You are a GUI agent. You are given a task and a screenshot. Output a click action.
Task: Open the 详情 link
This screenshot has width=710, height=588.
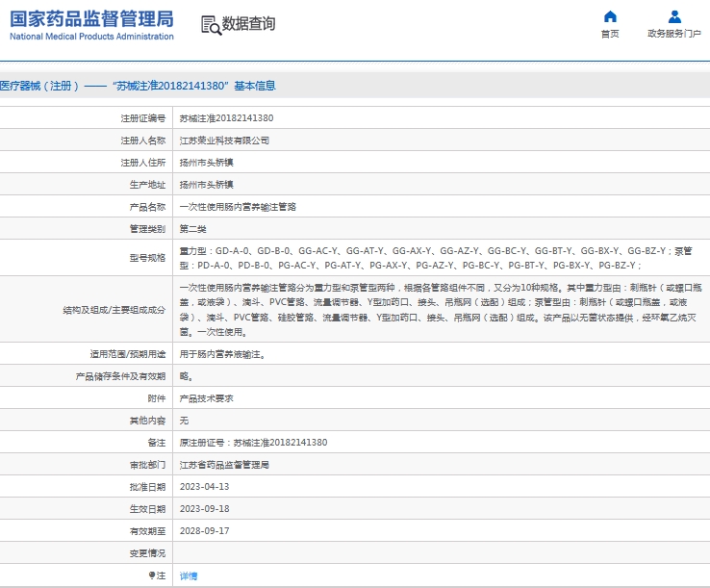tap(189, 575)
